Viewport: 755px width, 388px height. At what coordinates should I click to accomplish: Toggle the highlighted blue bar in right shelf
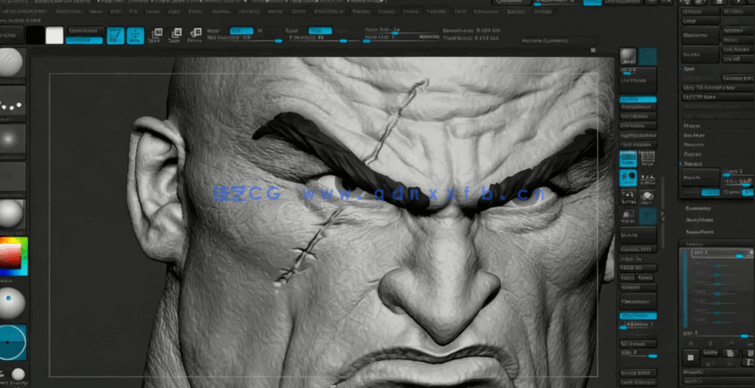click(638, 100)
